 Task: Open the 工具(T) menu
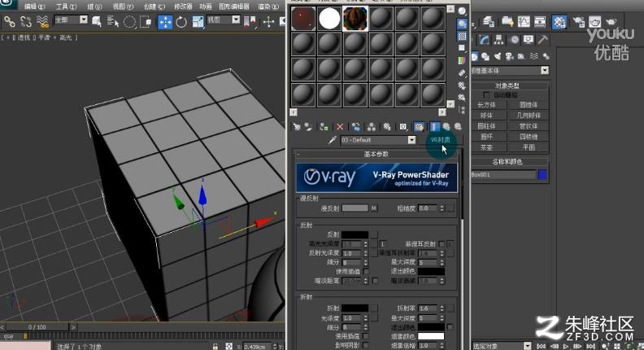click(x=66, y=7)
